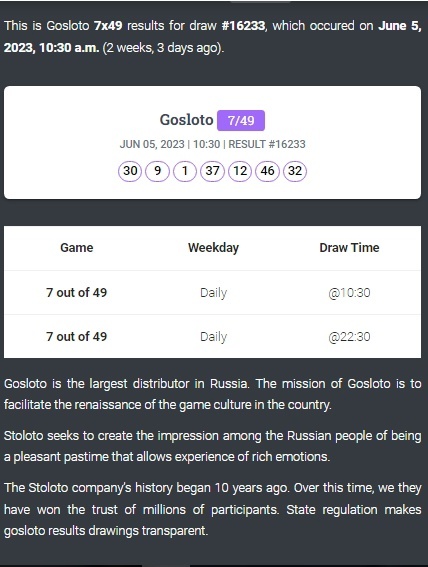Image resolution: width=428 pixels, height=567 pixels.
Task: Select the second 7 out of 49 row
Action: click(x=213, y=337)
